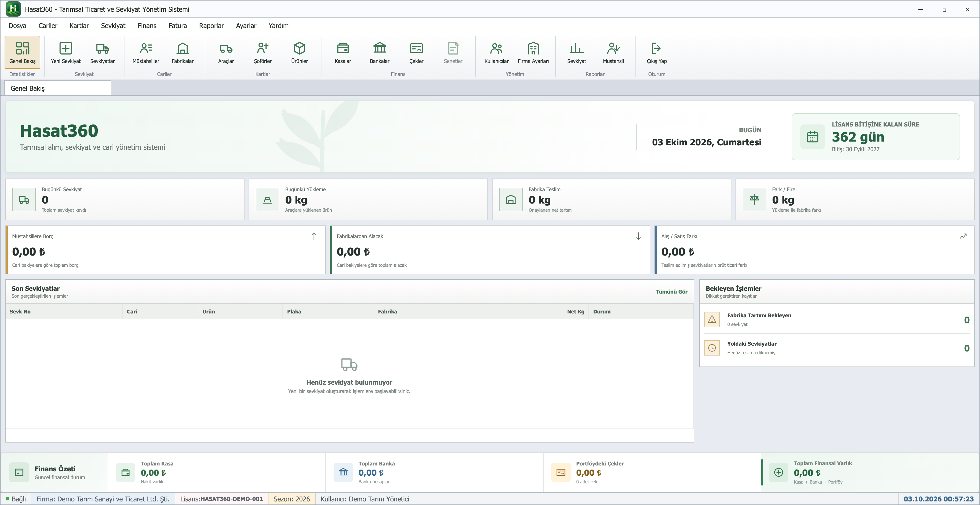Viewport: 980px width, 505px height.
Task: Click the Alış / Satış Farkı trend icon
Action: coord(963,236)
